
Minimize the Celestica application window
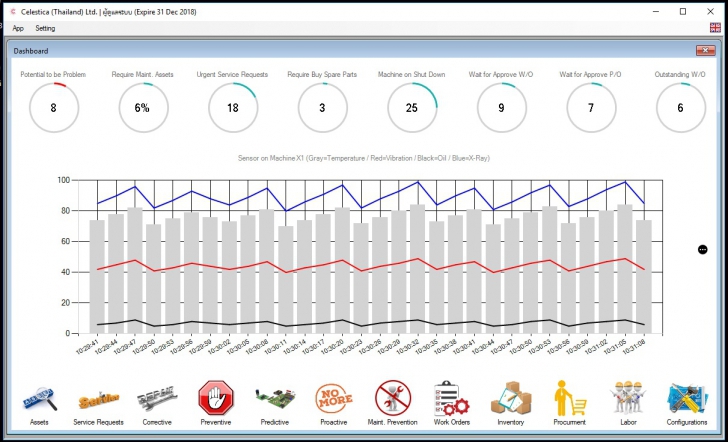[x=656, y=12]
